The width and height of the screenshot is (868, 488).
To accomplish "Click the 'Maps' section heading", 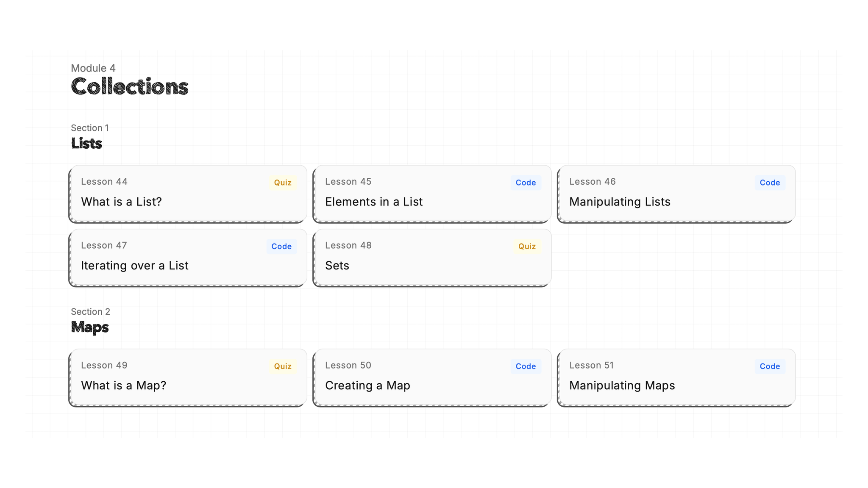I will pyautogui.click(x=90, y=327).
